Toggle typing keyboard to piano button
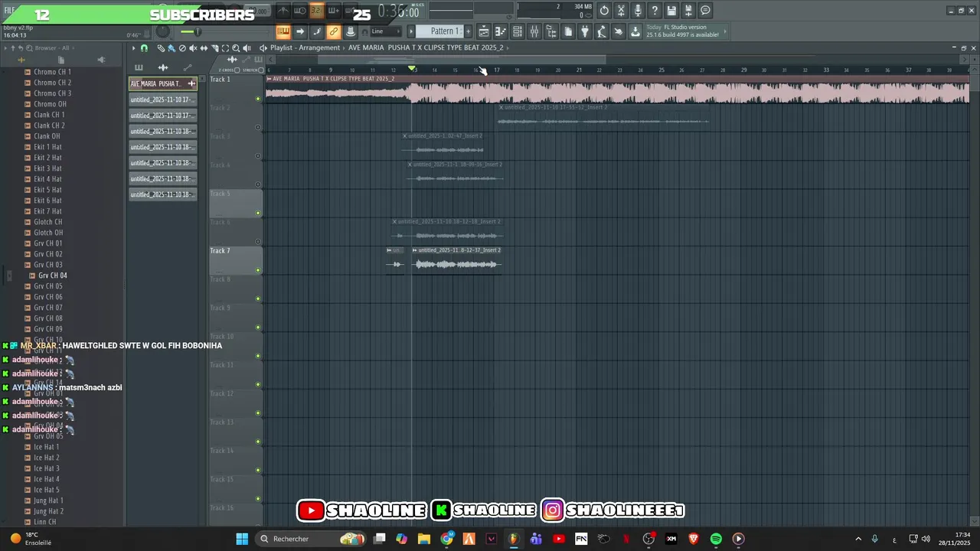Screen dimensions: 980x551 pos(283,31)
